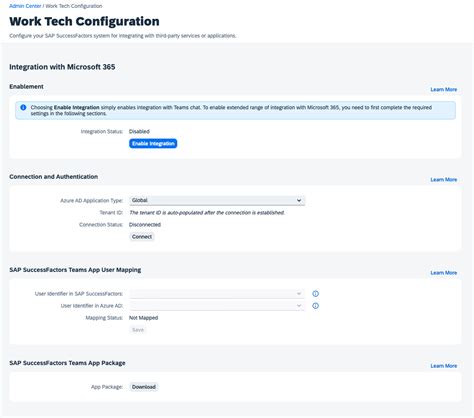Click the Mapping Status label
474x418 pixels.
[104, 318]
